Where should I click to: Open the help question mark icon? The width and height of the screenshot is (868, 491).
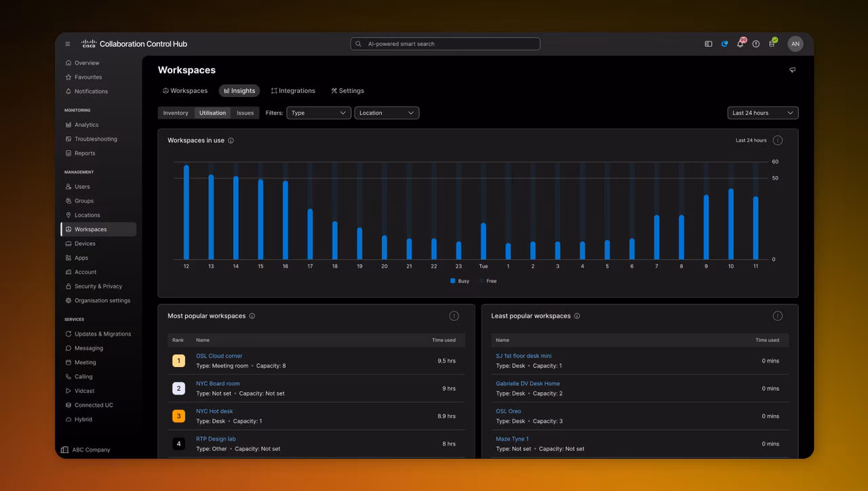point(756,44)
